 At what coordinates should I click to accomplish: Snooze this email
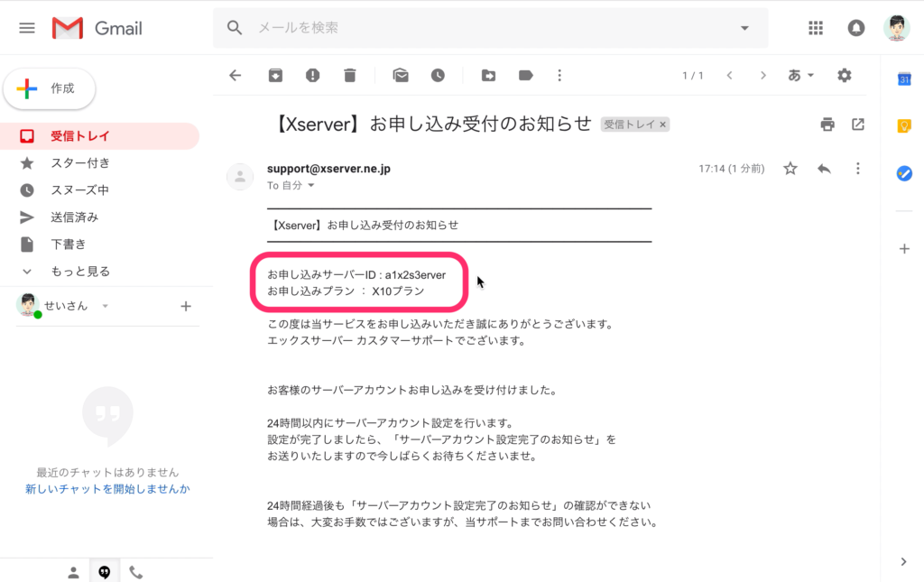[x=438, y=75]
